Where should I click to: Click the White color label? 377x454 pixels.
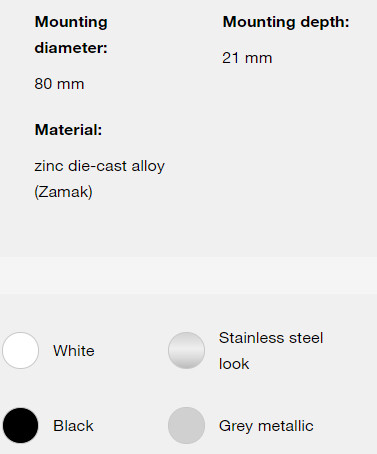coord(74,351)
